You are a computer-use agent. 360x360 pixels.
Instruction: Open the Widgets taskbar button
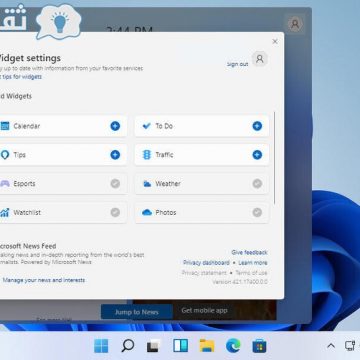tap(181, 346)
